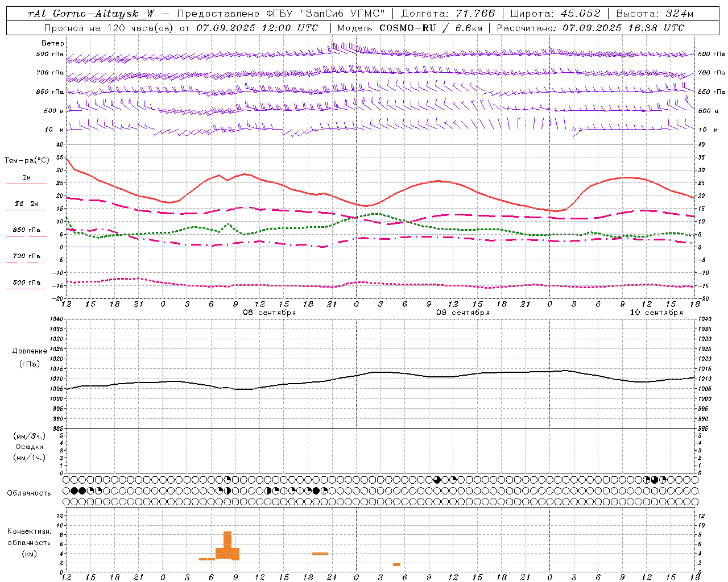Click the 1040 value on left pressure axis
Viewport: 728px width, 582px height.
click(x=57, y=319)
